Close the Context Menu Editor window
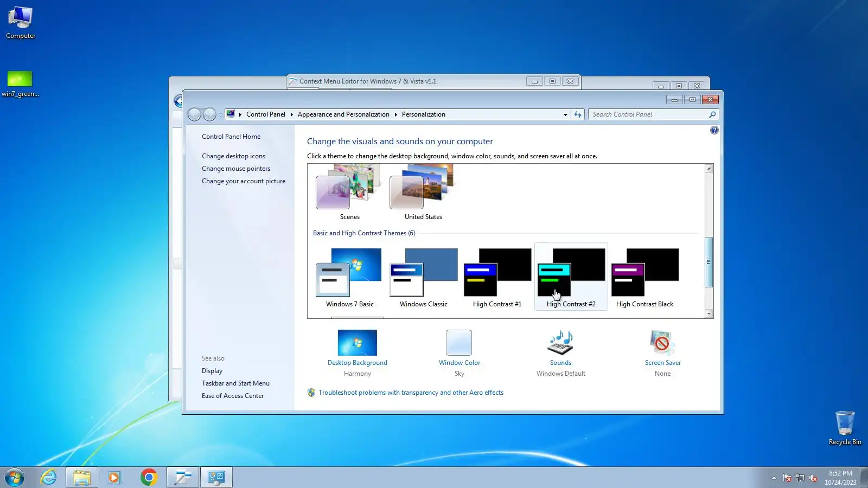This screenshot has width=868, height=488. click(x=570, y=81)
